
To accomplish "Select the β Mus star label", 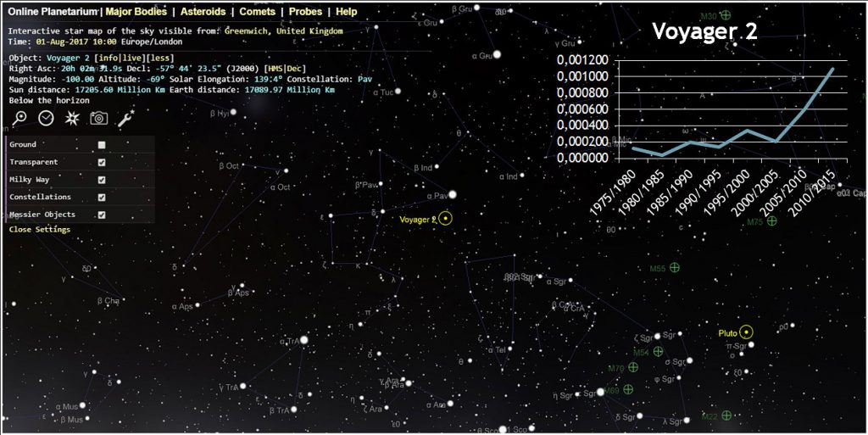I will (71, 420).
